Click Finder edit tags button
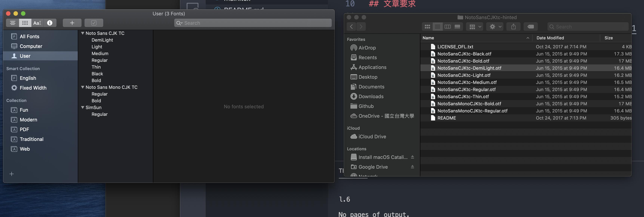 tap(530, 27)
